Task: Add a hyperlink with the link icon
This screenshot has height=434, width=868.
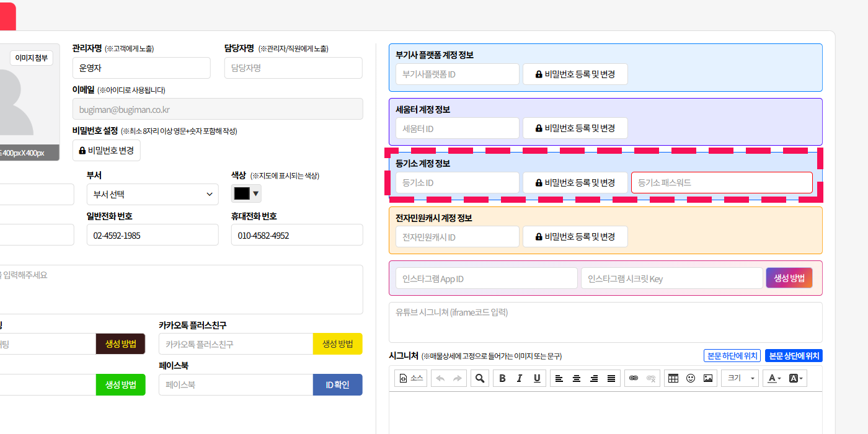Action: (634, 378)
